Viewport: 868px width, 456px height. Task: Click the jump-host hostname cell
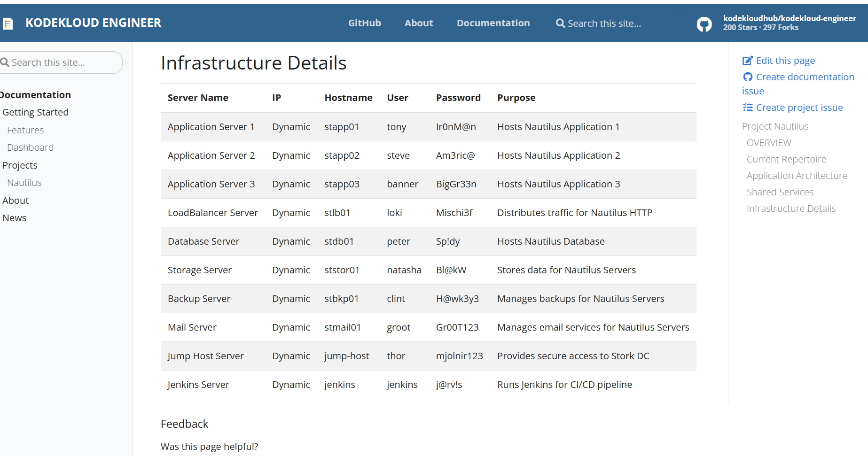347,356
